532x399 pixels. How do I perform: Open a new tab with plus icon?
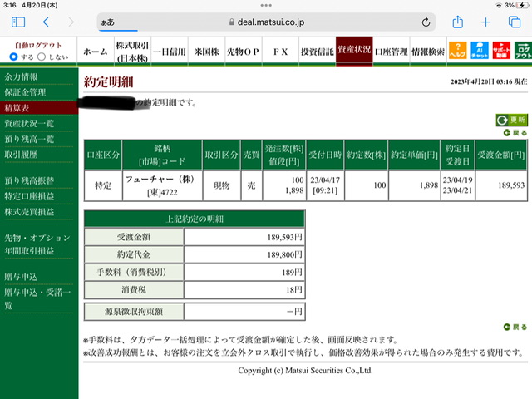tap(485, 22)
